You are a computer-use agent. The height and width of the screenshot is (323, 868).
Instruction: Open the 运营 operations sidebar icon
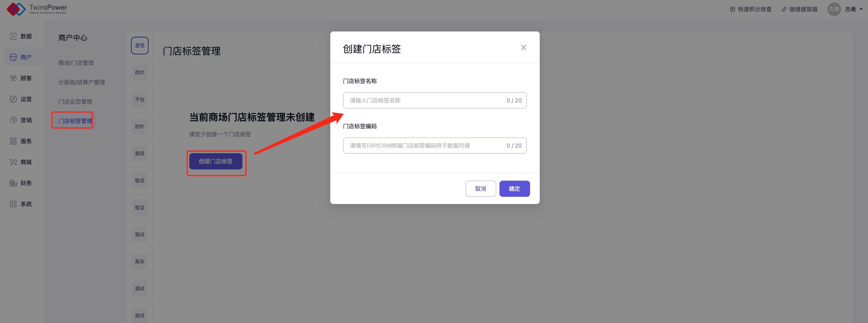[13, 99]
